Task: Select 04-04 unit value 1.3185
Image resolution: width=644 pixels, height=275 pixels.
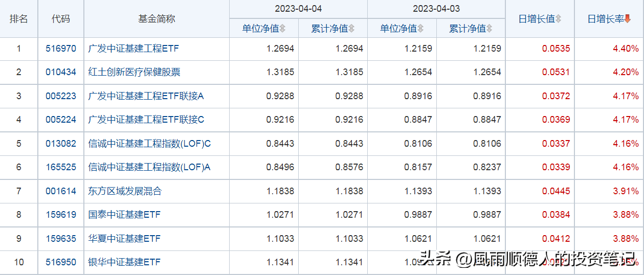Action: click(280, 72)
